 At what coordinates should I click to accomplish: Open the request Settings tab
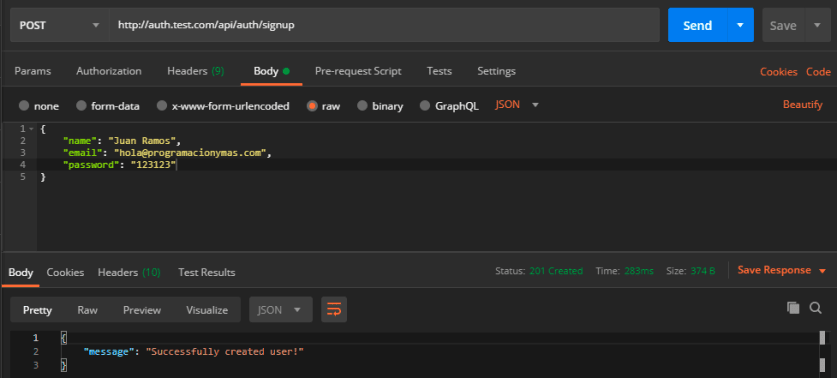(x=496, y=71)
